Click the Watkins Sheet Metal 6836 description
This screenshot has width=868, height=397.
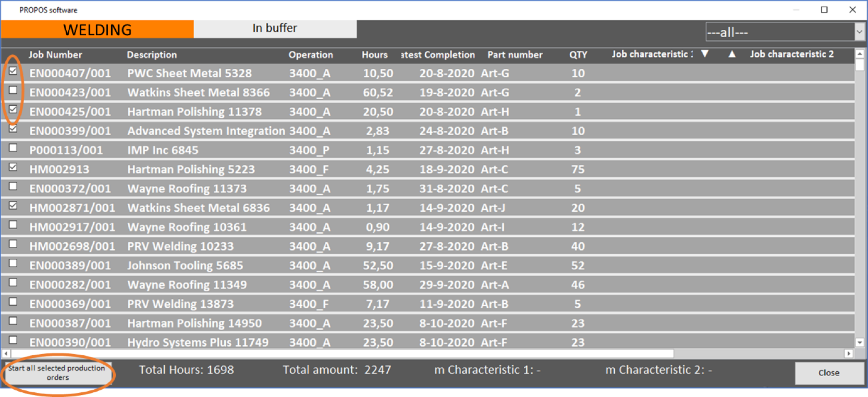point(199,208)
